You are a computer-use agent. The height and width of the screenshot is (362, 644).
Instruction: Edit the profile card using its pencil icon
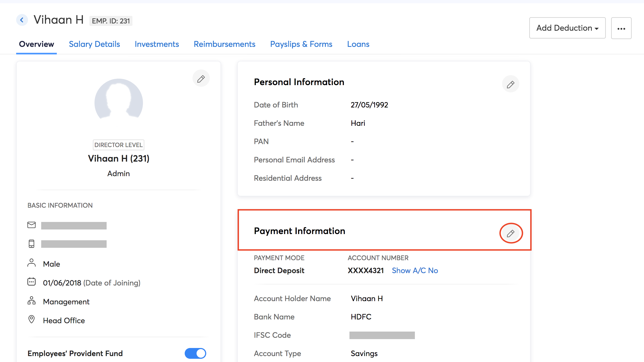(x=201, y=78)
